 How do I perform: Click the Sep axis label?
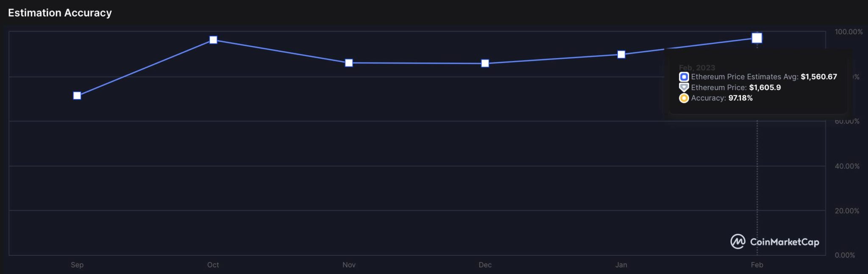click(x=77, y=265)
